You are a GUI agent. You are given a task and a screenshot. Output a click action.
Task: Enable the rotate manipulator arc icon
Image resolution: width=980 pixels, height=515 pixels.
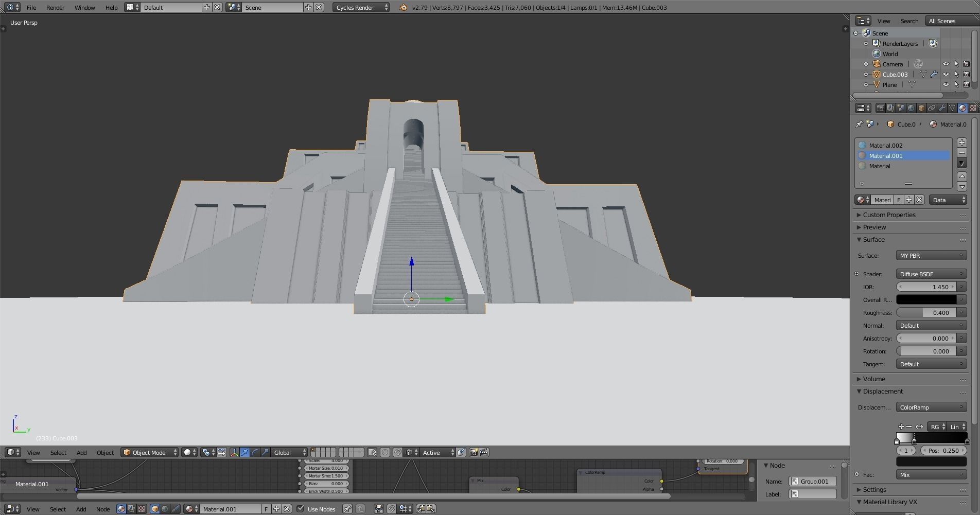pos(255,452)
